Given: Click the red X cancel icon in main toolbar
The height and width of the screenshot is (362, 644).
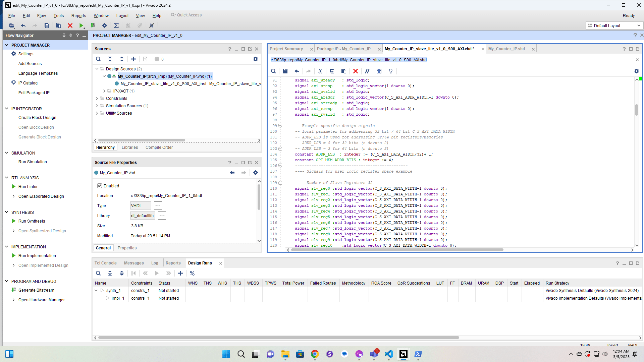Looking at the screenshot, I should (x=70, y=25).
